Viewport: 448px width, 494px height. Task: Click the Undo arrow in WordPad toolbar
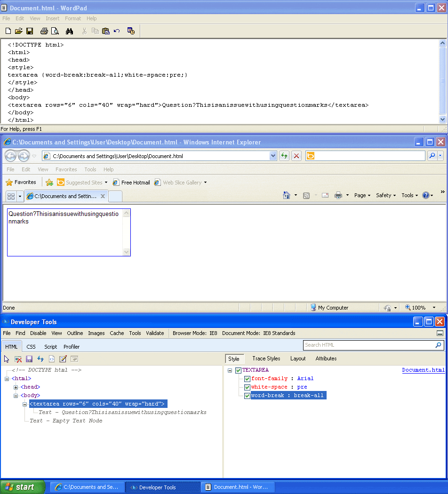116,31
